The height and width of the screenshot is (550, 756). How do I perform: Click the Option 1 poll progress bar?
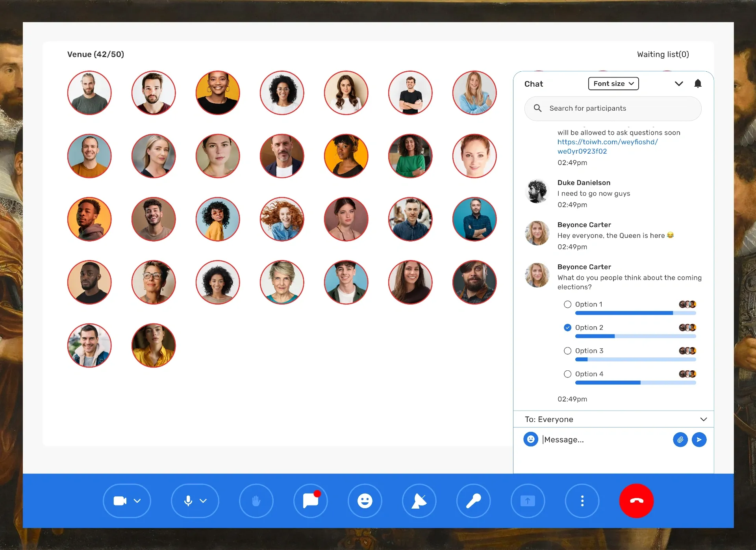click(x=636, y=313)
